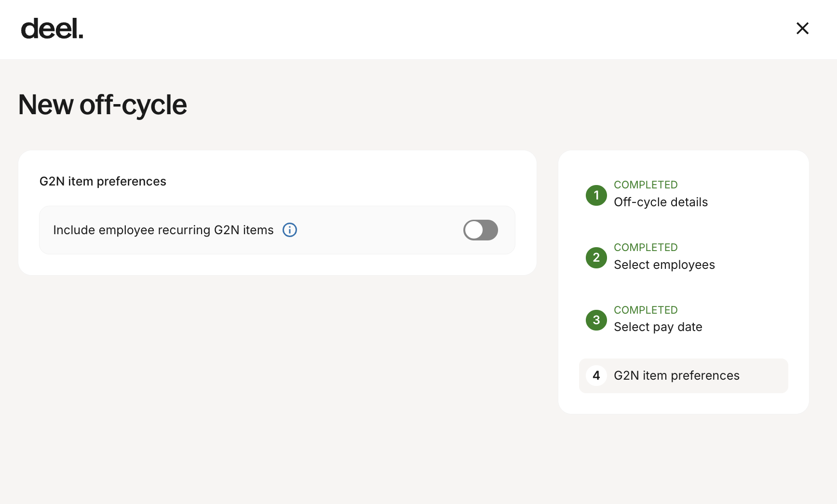Open the Select pay date step

click(x=658, y=327)
